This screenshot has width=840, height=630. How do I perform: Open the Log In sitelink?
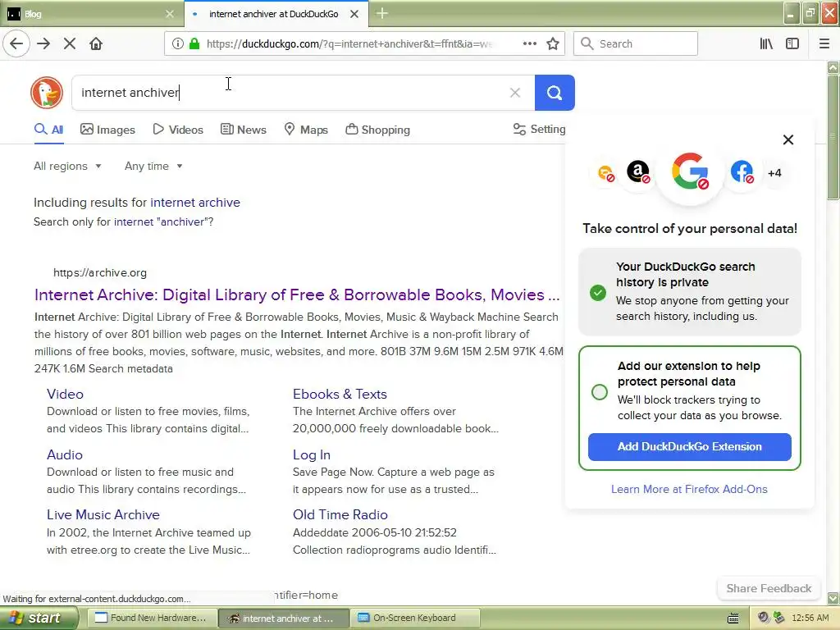(x=311, y=454)
